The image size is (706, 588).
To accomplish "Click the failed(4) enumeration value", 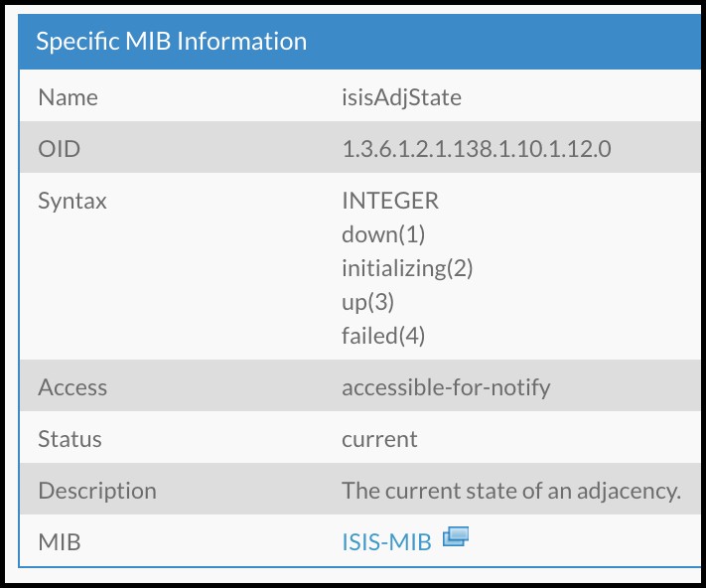I will tap(383, 336).
